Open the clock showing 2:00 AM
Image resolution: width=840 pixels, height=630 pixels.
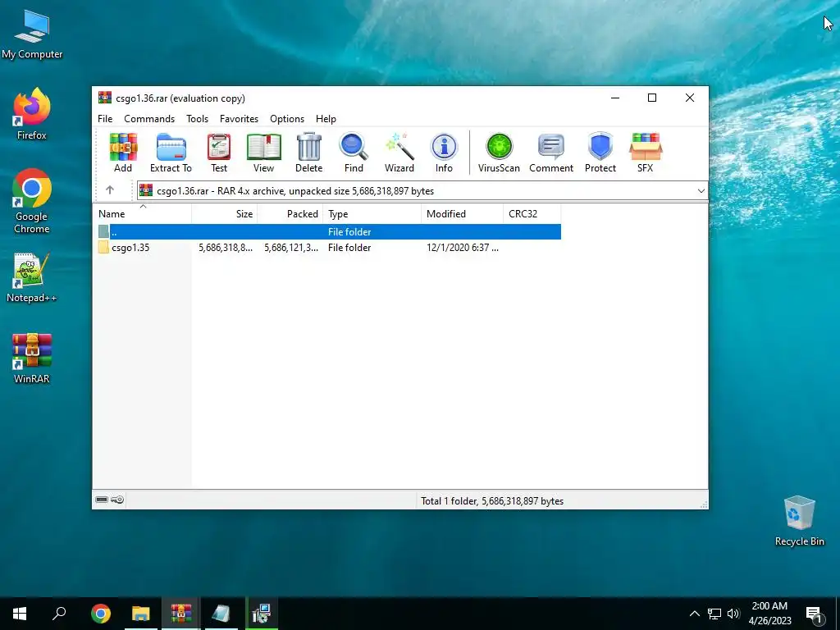[769, 614]
